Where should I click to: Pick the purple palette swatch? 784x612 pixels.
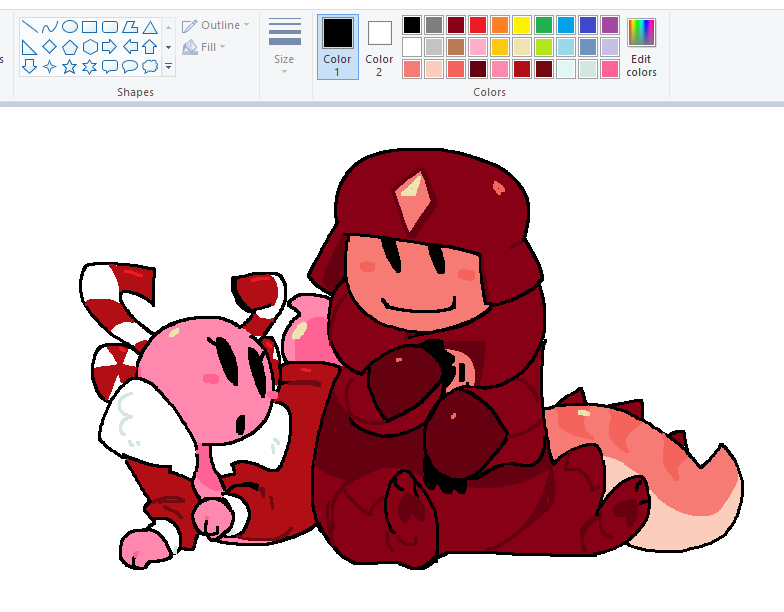click(610, 25)
